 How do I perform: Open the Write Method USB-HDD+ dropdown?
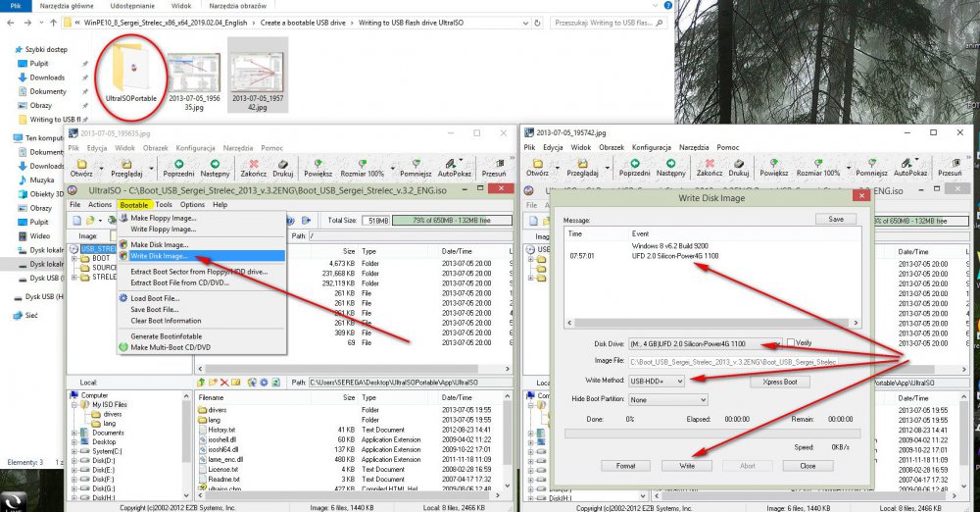point(679,381)
